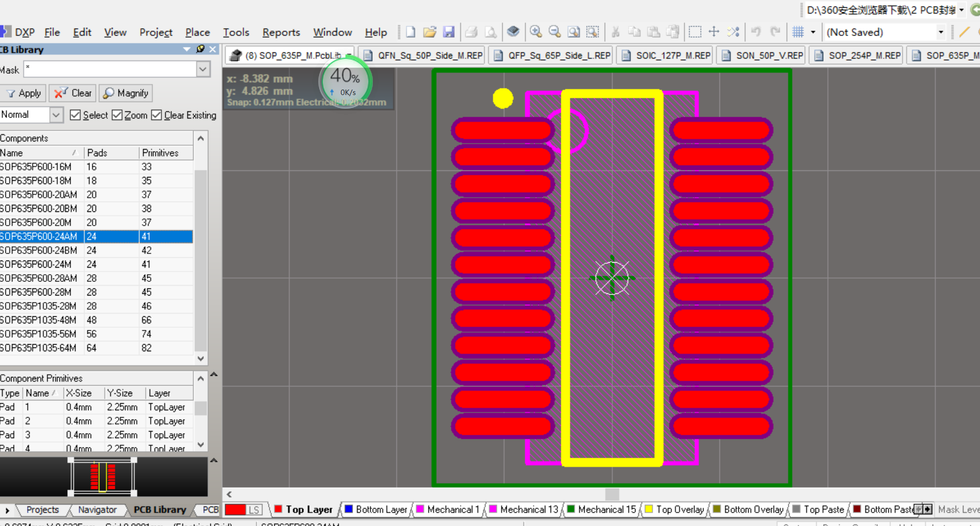Select Bottom Layer blue color tab
This screenshot has height=526, width=980.
tap(375, 510)
